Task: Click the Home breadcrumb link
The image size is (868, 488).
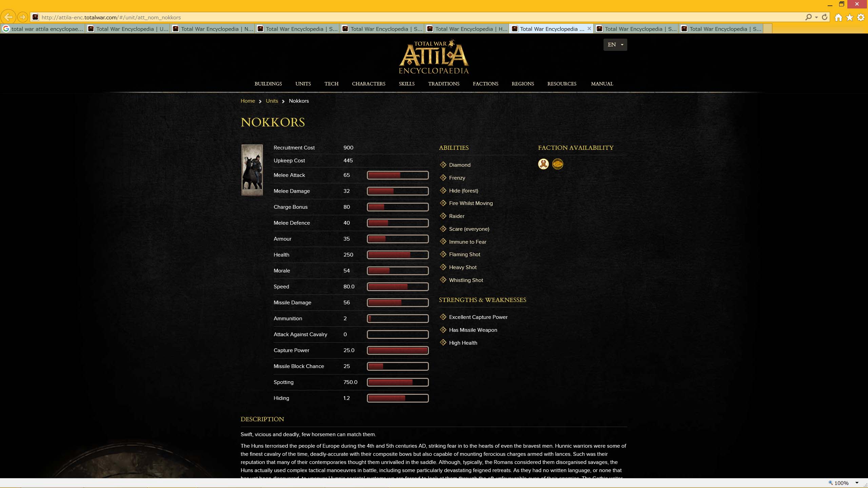Action: [x=248, y=101]
